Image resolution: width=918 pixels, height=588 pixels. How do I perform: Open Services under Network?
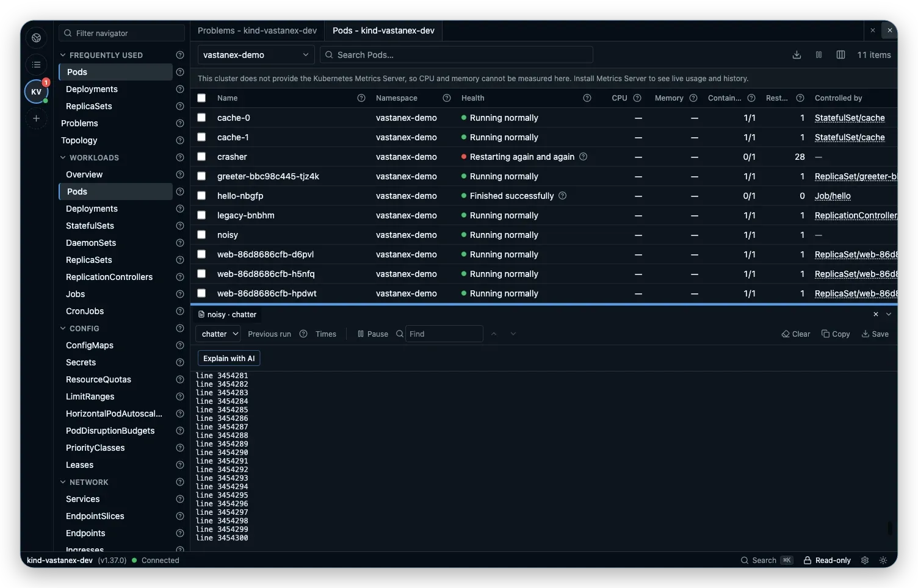[82, 499]
